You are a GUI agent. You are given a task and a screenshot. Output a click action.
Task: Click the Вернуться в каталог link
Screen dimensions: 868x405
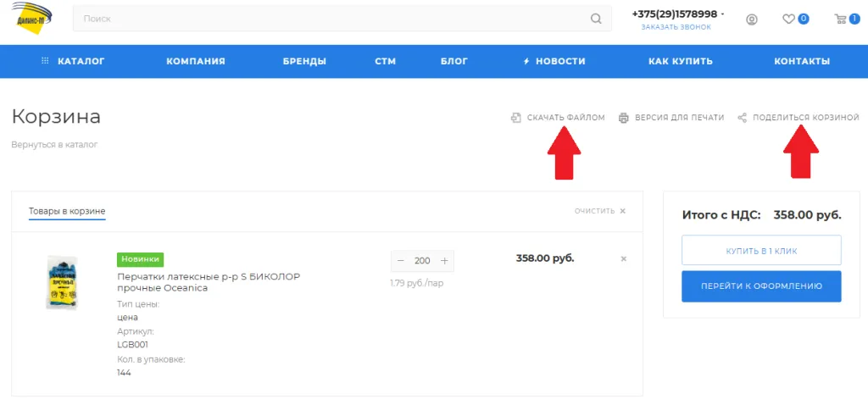coord(54,145)
